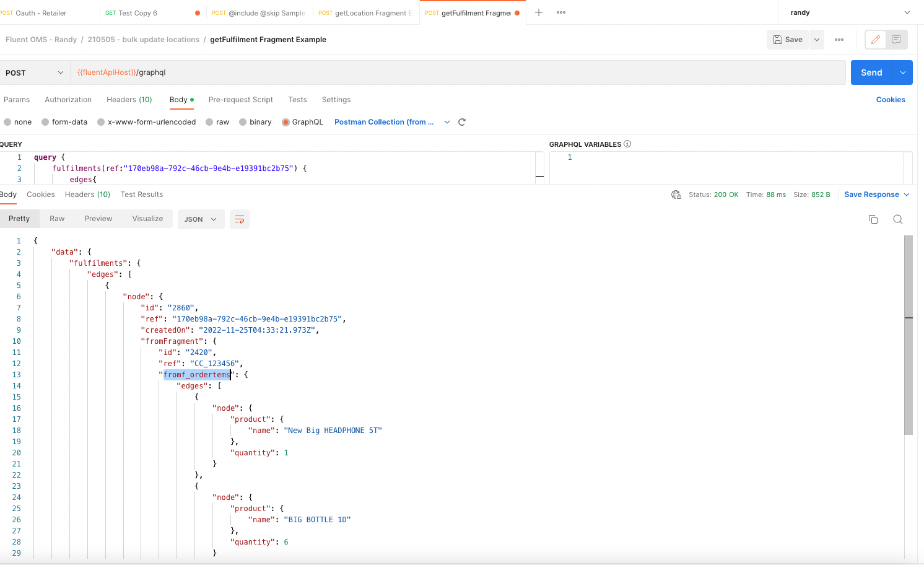The height and width of the screenshot is (565, 924).
Task: Click the new tab plus icon
Action: [x=539, y=12]
